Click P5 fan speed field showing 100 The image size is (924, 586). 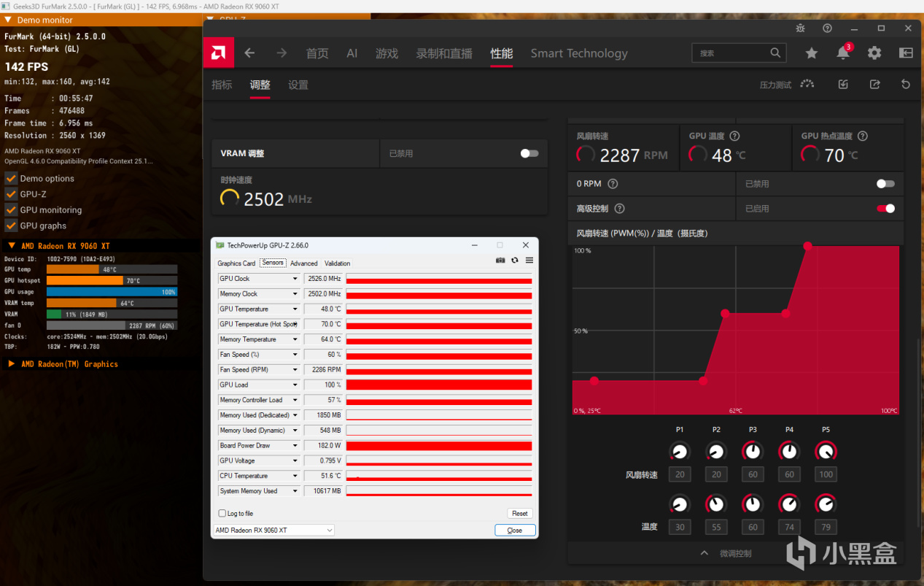coord(826,474)
